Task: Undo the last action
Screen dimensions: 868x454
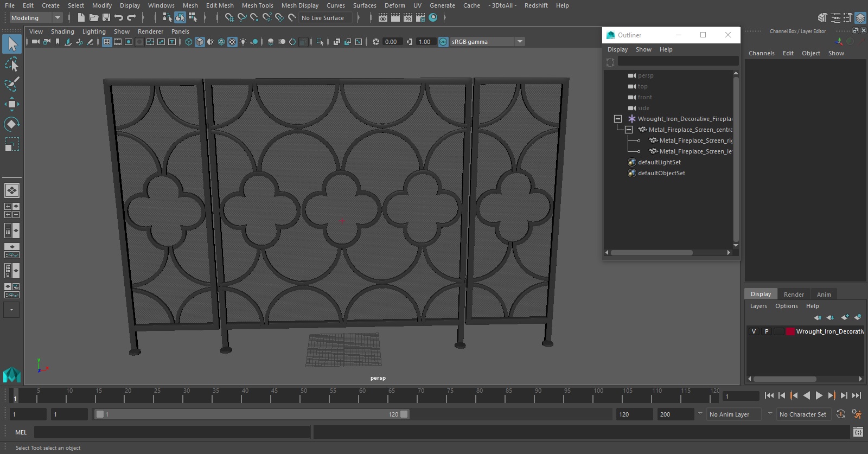Action: click(x=119, y=18)
